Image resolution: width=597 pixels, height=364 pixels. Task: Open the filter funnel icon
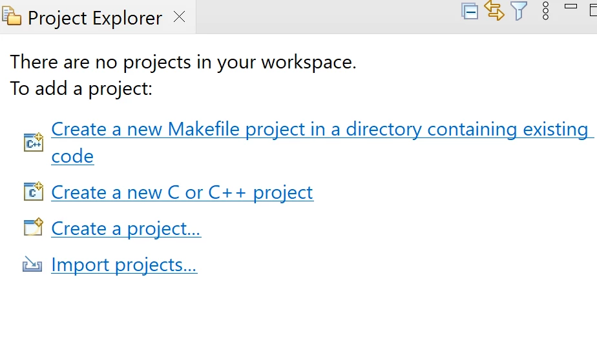pyautogui.click(x=519, y=10)
